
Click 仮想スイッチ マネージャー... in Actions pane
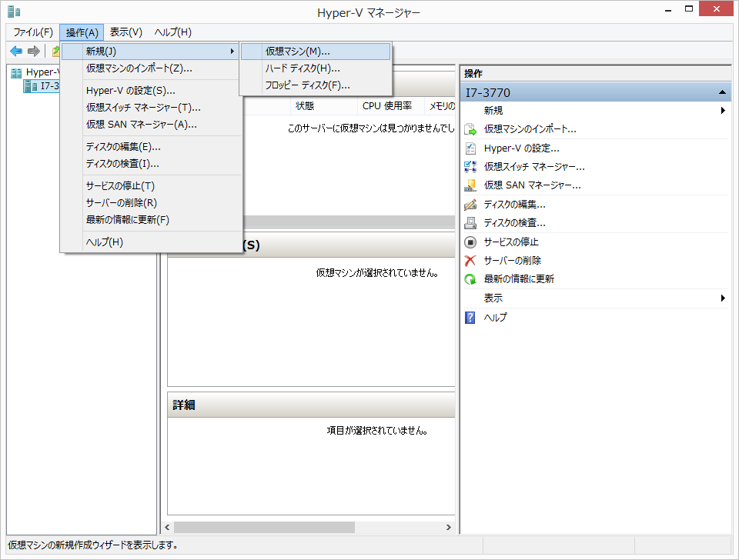[x=534, y=167]
